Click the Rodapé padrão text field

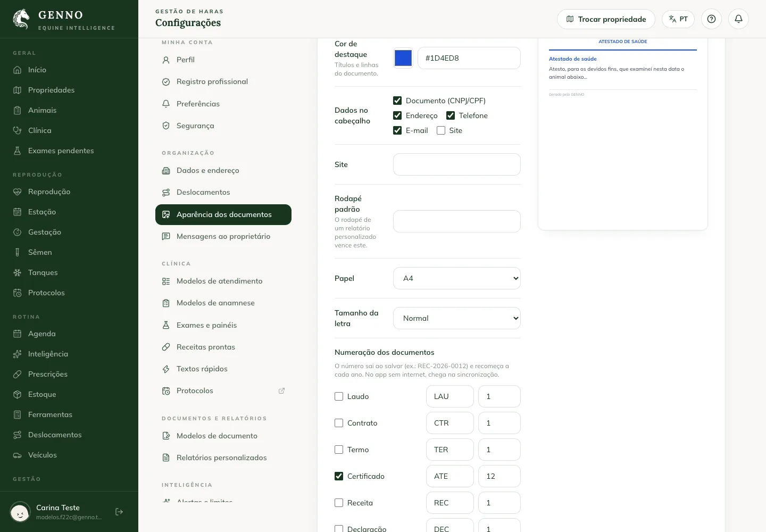457,221
